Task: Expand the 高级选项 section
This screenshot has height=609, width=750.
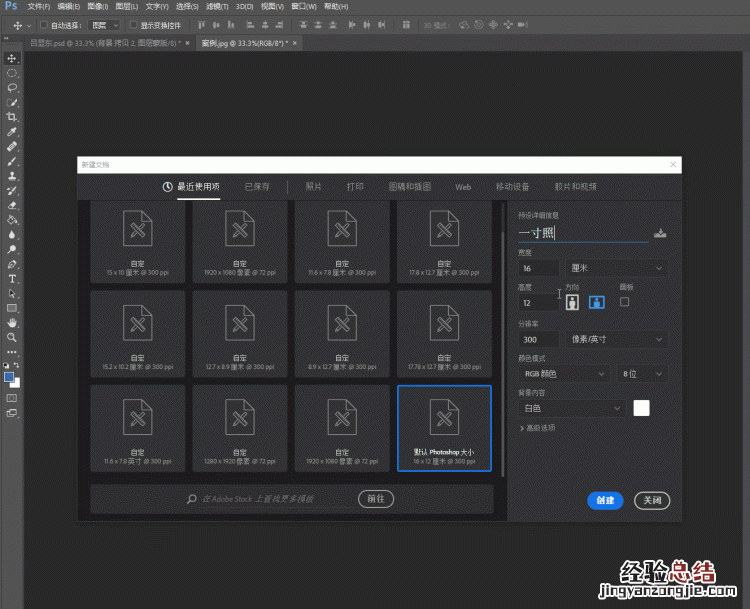Action: pyautogui.click(x=537, y=428)
